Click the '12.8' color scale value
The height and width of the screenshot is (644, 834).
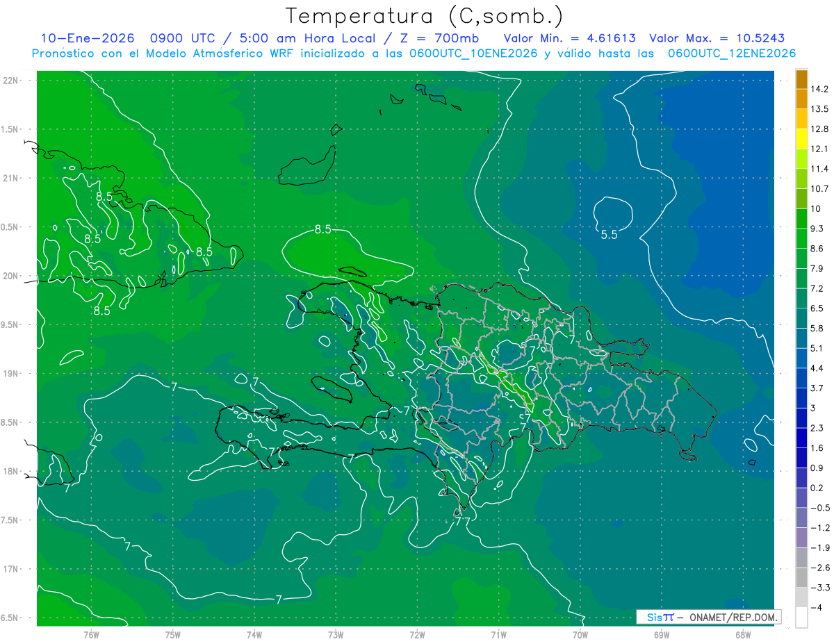point(819,129)
